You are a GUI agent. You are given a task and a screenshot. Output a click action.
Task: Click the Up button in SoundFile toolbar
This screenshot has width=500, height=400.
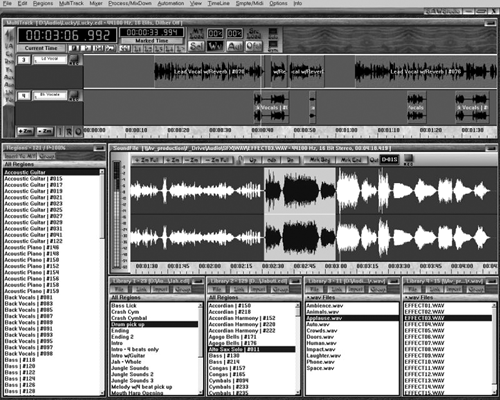click(253, 160)
